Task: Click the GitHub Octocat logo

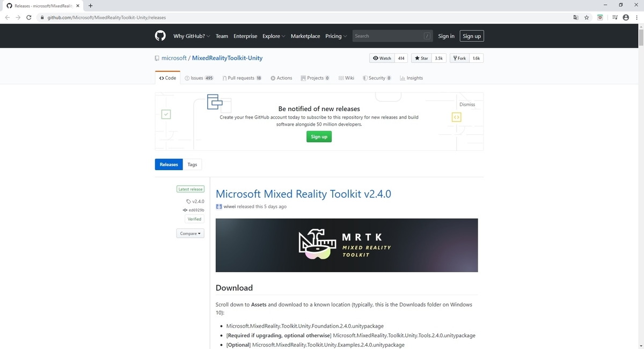Action: tap(160, 35)
